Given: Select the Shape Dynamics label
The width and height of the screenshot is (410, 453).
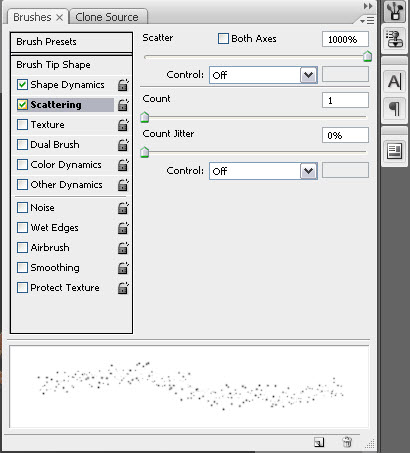Looking at the screenshot, I should click(x=67, y=85).
